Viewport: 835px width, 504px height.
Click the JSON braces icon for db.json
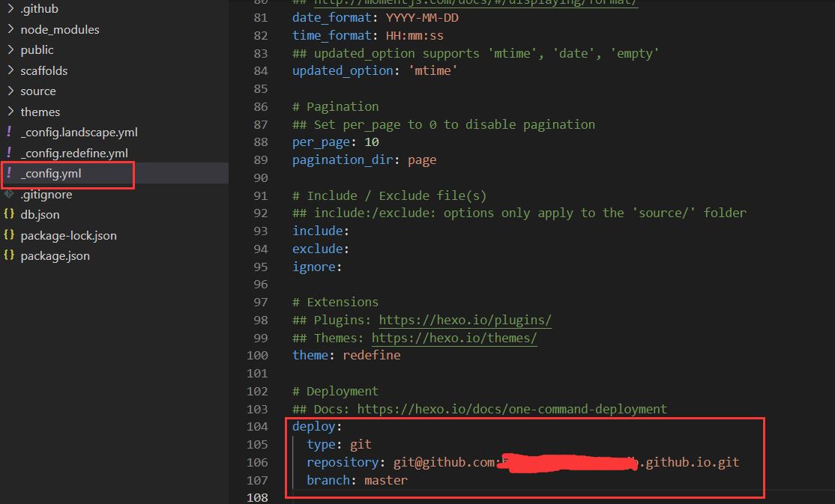tap(9, 214)
